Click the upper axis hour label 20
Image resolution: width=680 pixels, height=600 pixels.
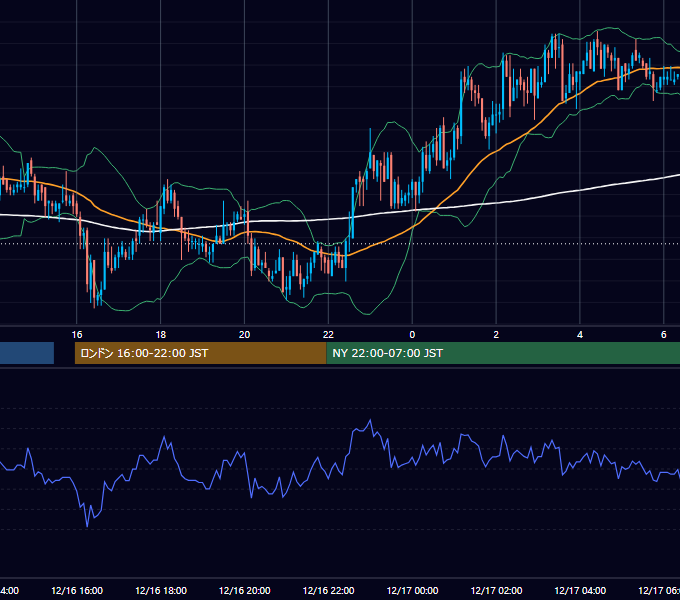click(244, 334)
